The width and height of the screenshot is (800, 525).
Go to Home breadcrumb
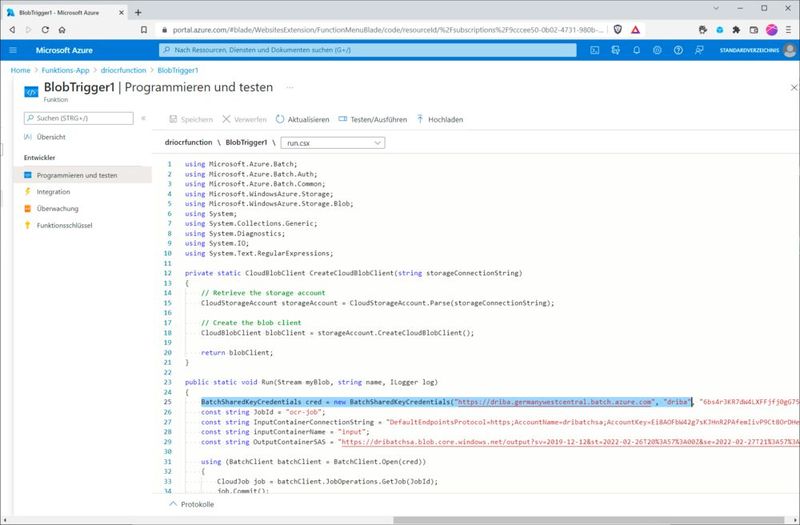(x=20, y=70)
